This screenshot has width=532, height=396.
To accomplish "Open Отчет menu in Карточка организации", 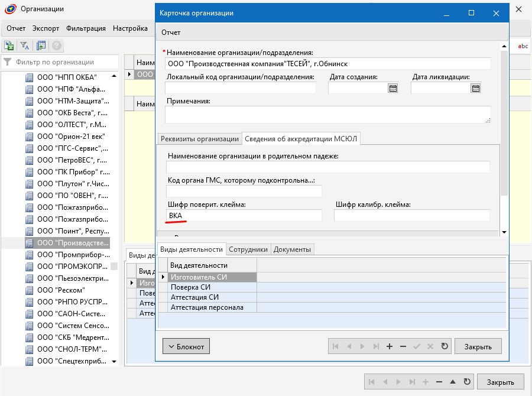I will (171, 33).
